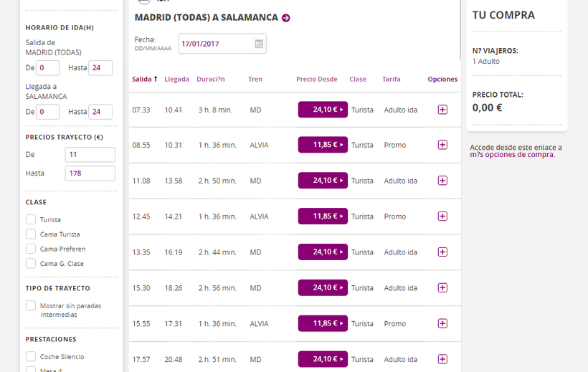The image size is (588, 372).
Task: Expand options for the 08.55 ALVIA train
Action: (x=442, y=145)
